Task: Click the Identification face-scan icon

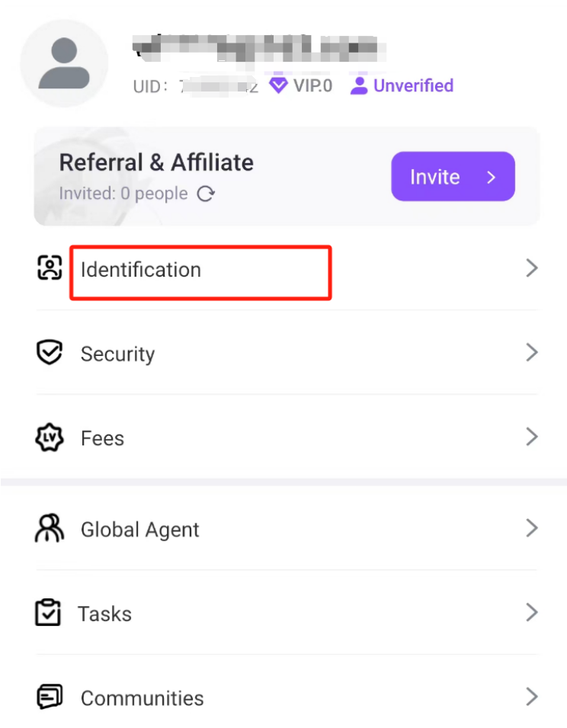Action: tap(50, 268)
